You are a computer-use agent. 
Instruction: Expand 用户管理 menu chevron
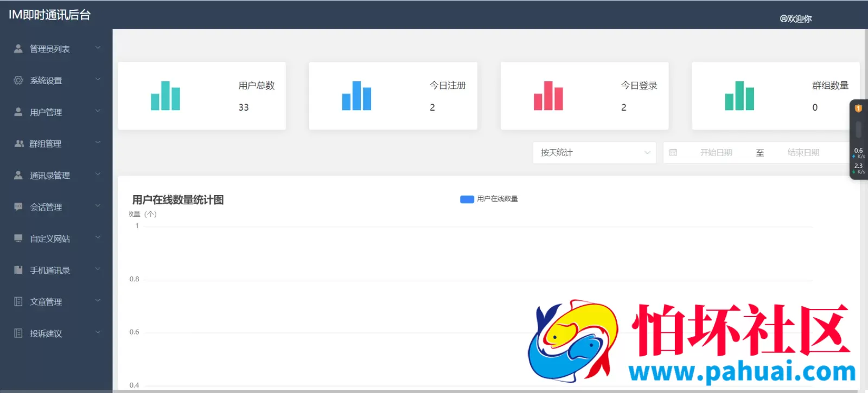pyautogui.click(x=98, y=111)
